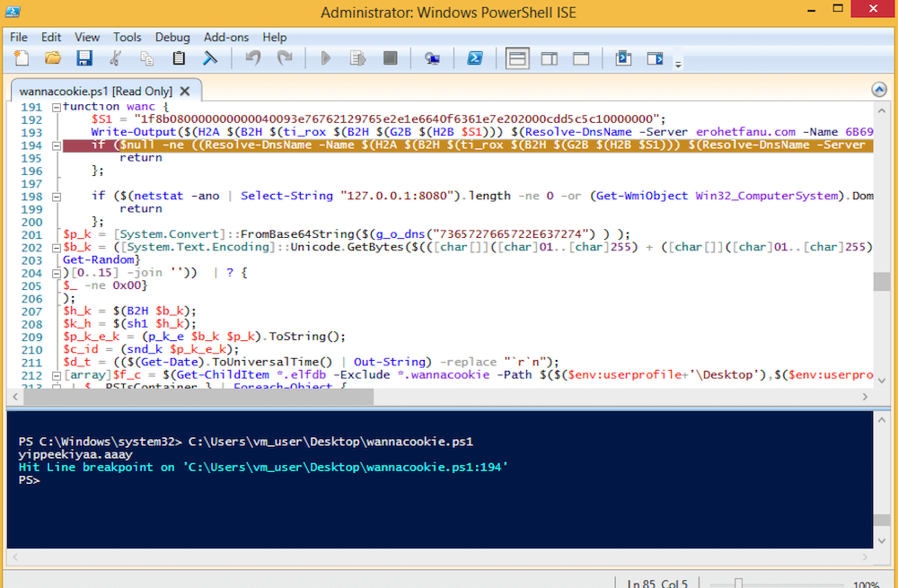The image size is (898, 588).
Task: Open the File menu
Action: (x=19, y=37)
